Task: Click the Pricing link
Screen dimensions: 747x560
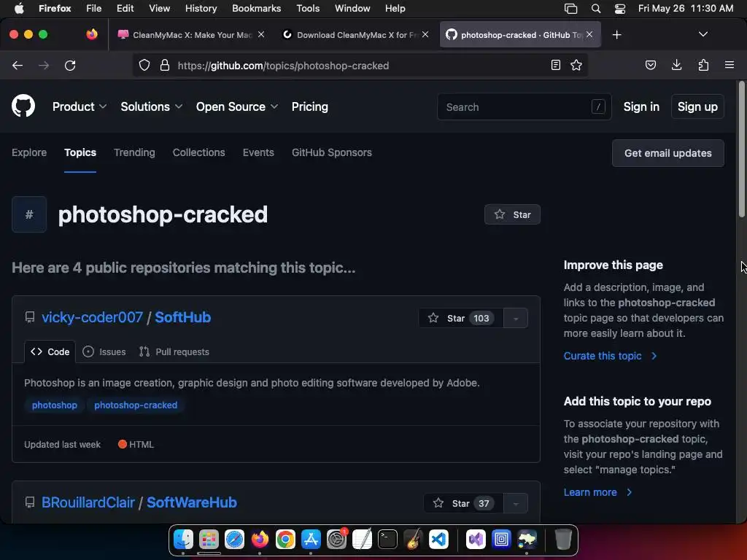Action: click(309, 106)
